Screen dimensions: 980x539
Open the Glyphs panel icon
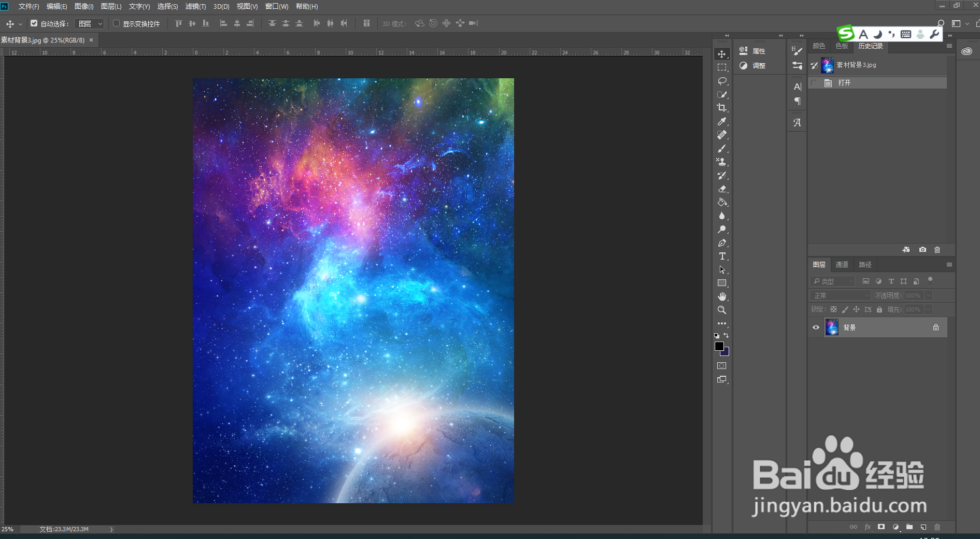pos(797,123)
